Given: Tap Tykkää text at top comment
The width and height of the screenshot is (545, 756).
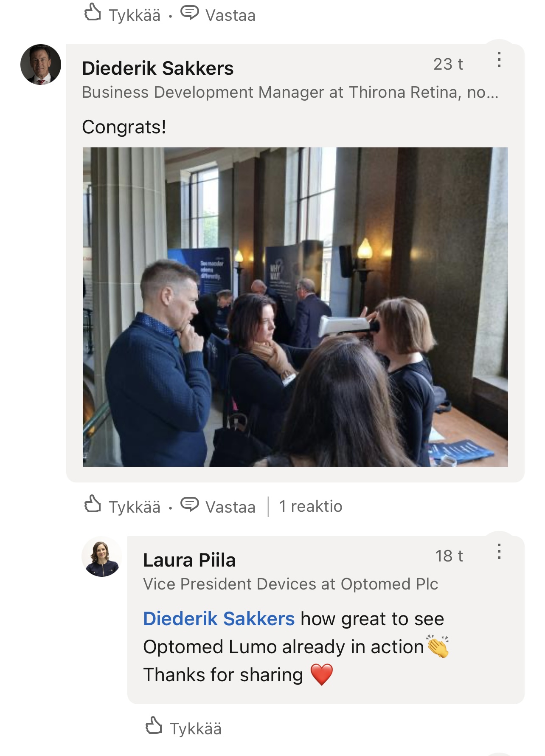Looking at the screenshot, I should coord(135,16).
